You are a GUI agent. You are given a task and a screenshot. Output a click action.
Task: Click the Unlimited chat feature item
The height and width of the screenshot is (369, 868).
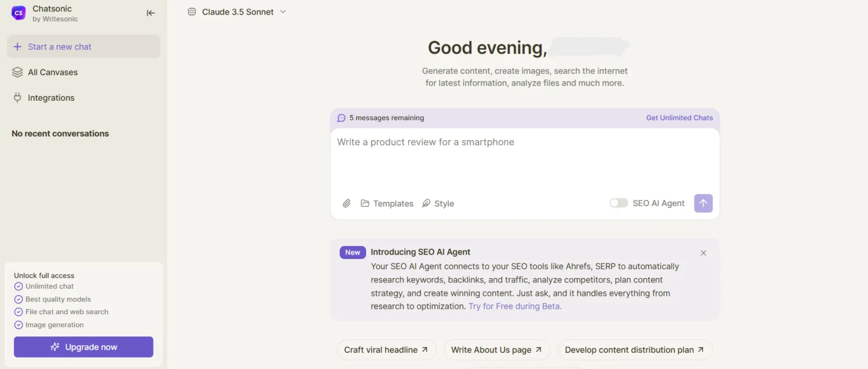44,286
